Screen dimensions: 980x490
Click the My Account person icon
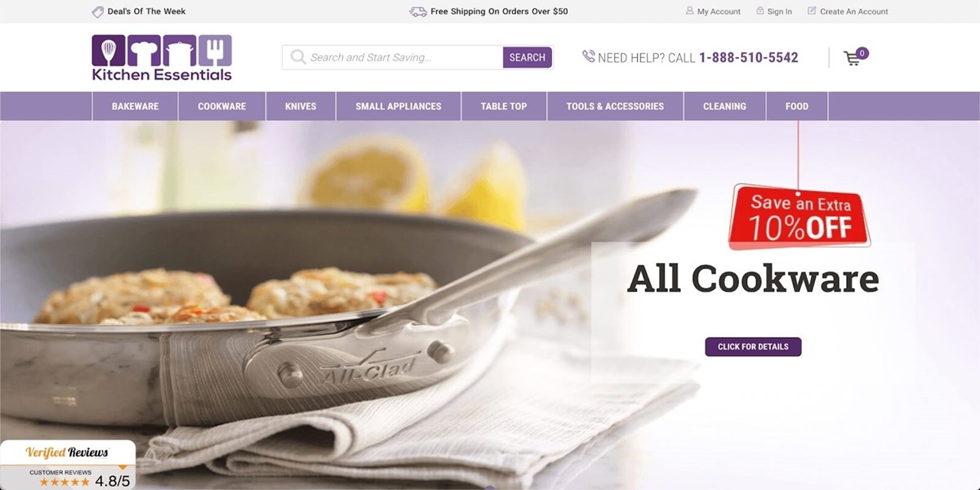690,11
